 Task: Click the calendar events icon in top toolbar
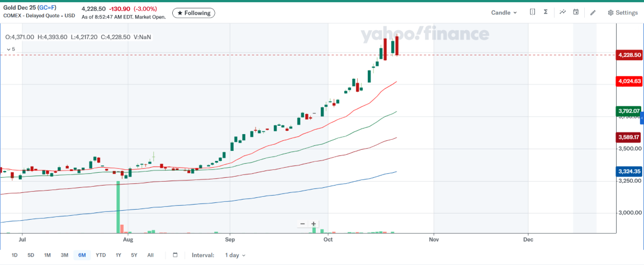coord(576,12)
